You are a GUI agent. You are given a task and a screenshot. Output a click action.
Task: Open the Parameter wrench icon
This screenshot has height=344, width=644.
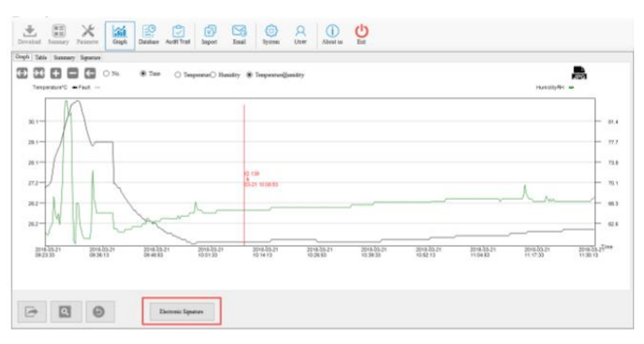[87, 35]
